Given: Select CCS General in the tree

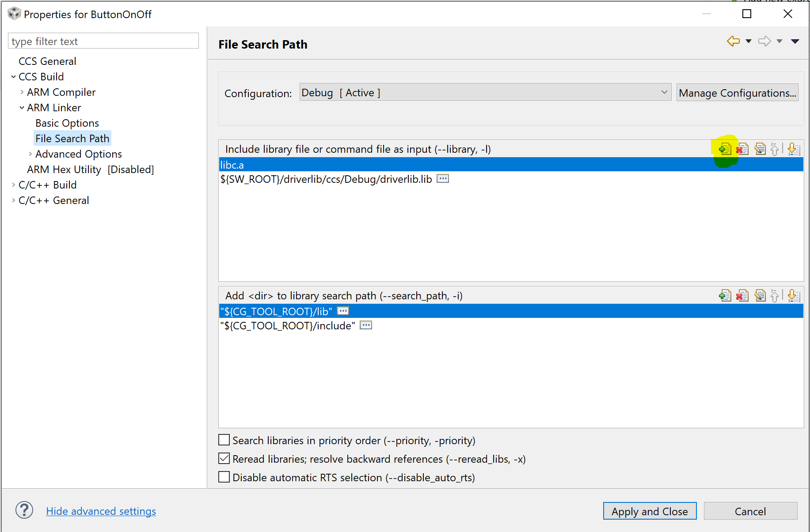Looking at the screenshot, I should 47,61.
